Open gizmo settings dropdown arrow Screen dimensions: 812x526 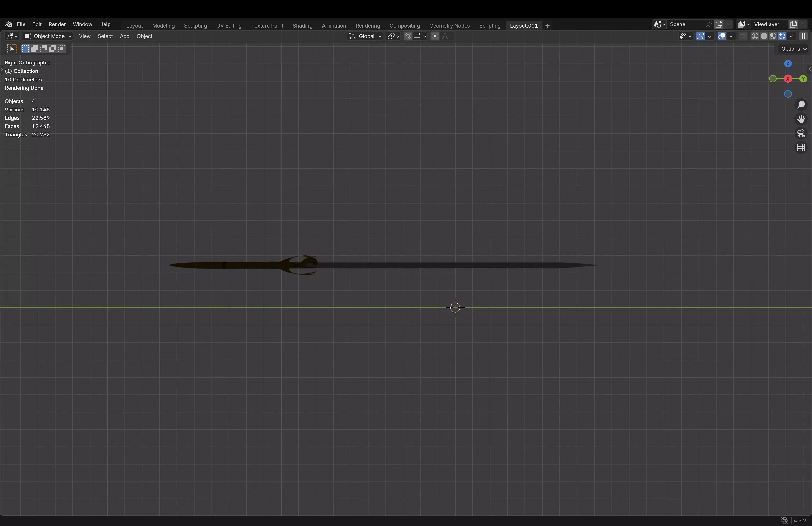[x=710, y=36]
